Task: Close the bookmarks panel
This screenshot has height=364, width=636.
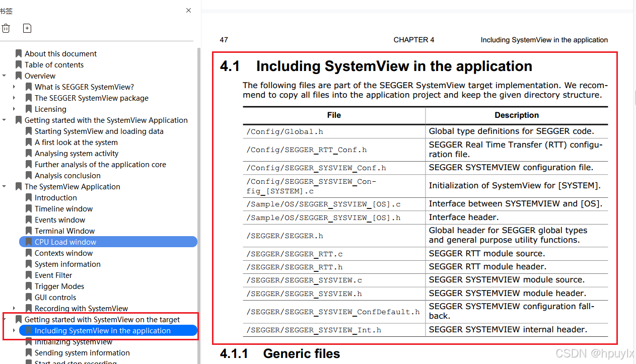Action: 188,10
